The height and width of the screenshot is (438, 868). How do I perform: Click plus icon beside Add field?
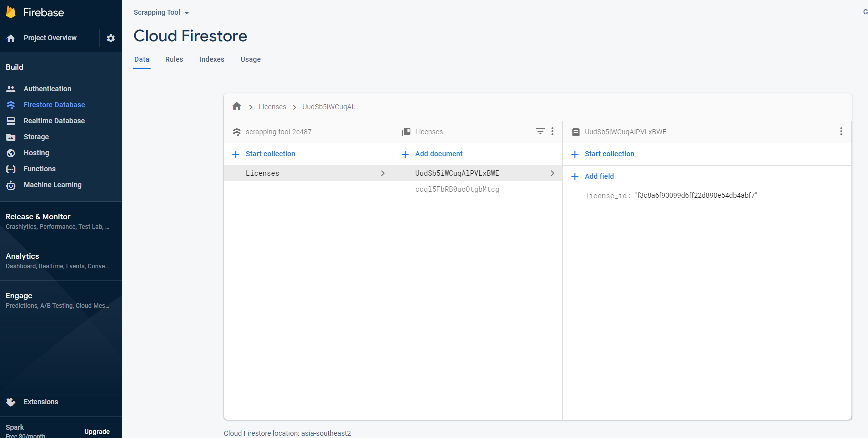pos(575,177)
